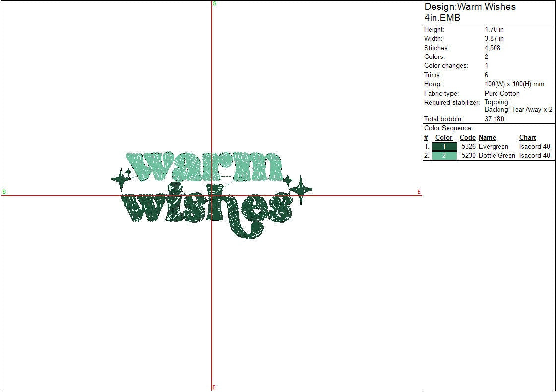The height and width of the screenshot is (392, 558).
Task: Click the large sparkle star right of design
Action: coord(301,189)
